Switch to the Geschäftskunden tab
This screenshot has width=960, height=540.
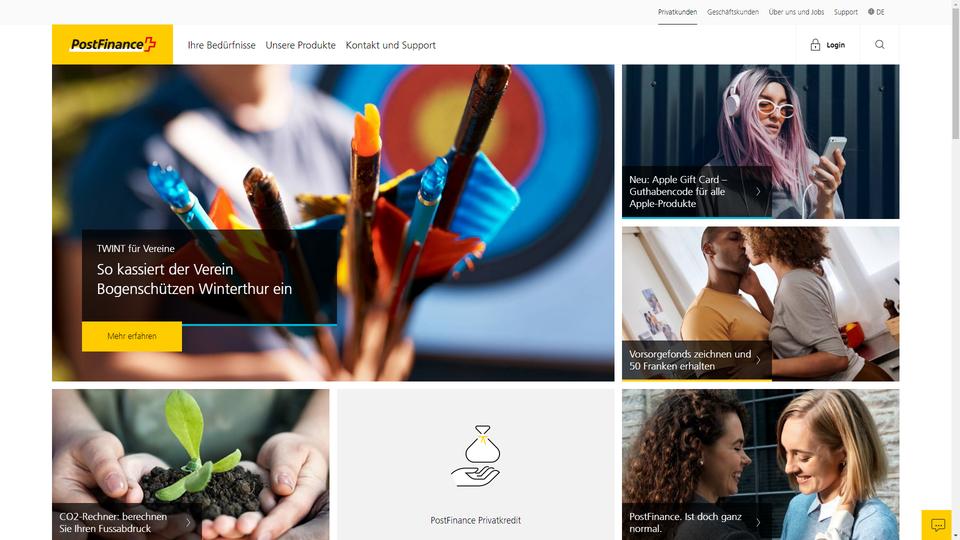point(733,12)
